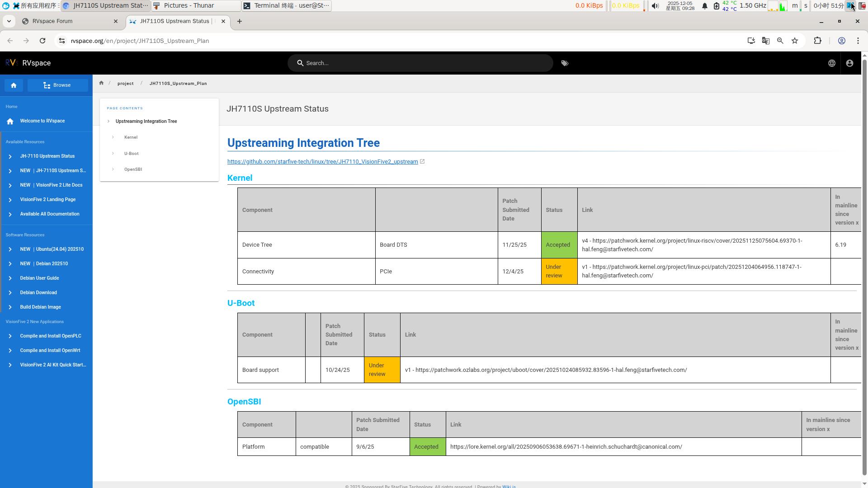Mute volume via speaker tray icon
This screenshot has width=868, height=488.
(x=655, y=6)
